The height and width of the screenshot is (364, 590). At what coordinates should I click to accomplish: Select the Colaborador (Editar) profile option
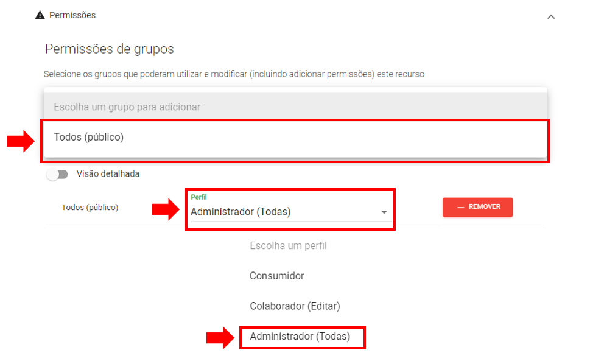(x=295, y=306)
